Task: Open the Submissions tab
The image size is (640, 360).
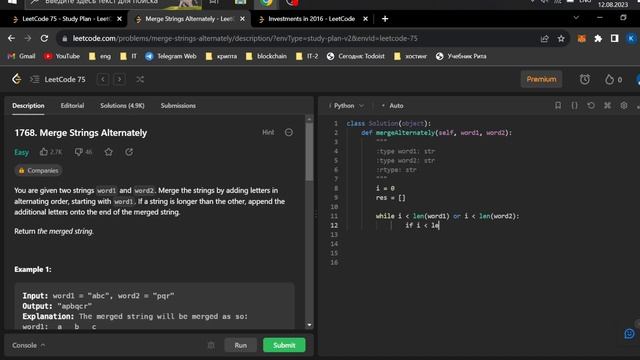Action: pyautogui.click(x=178, y=106)
